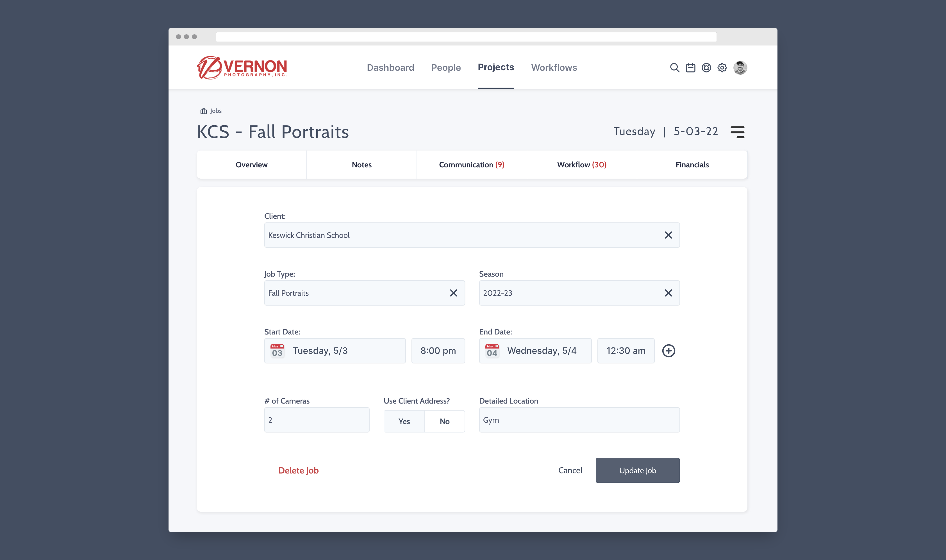The height and width of the screenshot is (560, 946).
Task: Select Yes for Use Client Address
Action: pyautogui.click(x=404, y=421)
